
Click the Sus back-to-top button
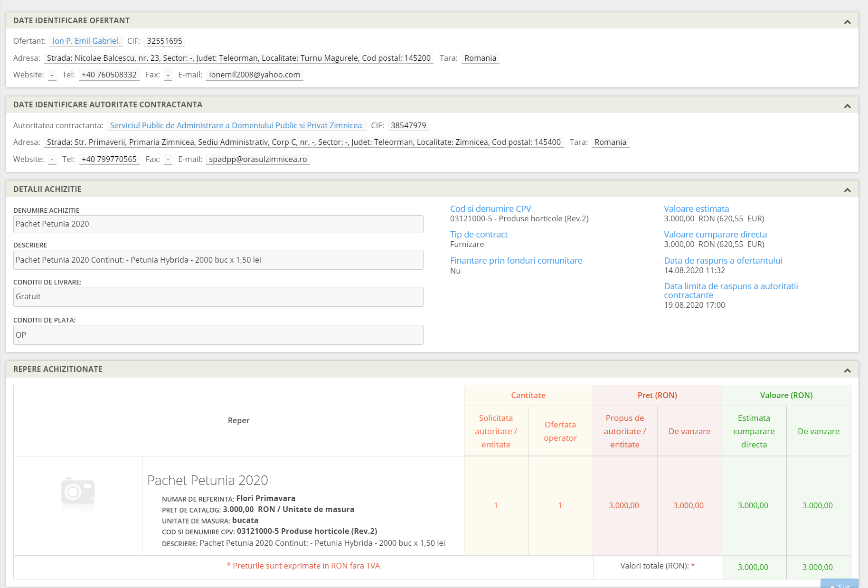(x=840, y=584)
